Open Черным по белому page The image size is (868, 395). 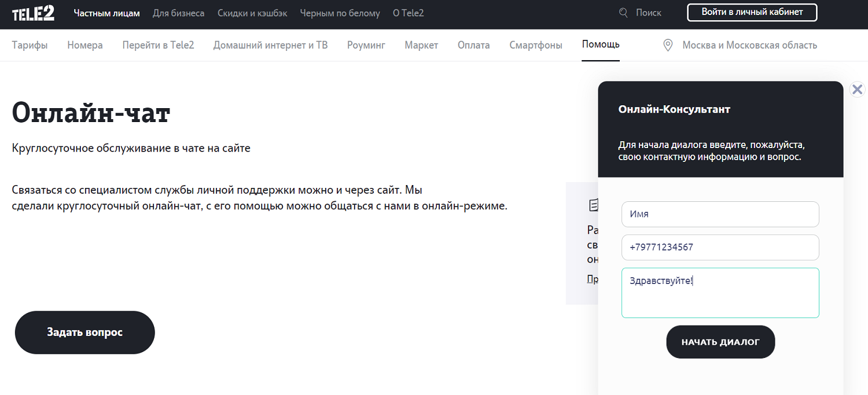[340, 13]
